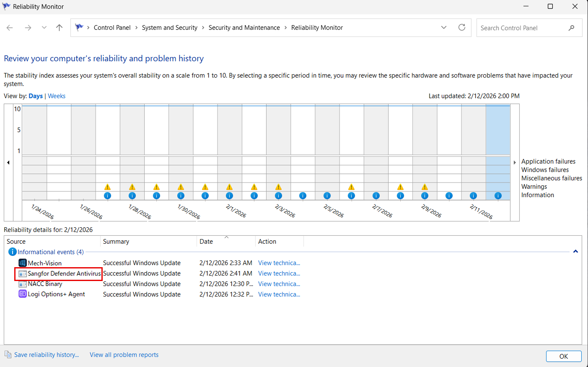Click the Mech-Vision application icon
The height and width of the screenshot is (367, 588).
point(23,263)
